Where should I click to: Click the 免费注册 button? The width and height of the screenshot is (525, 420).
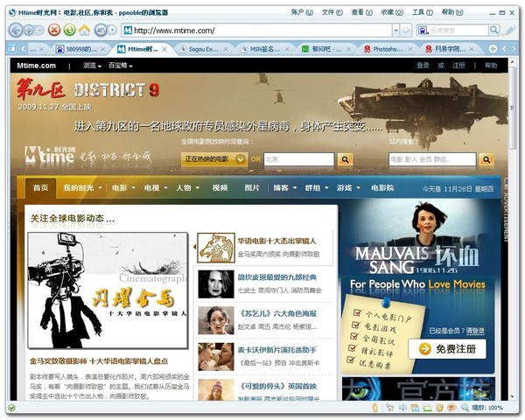[x=447, y=349]
